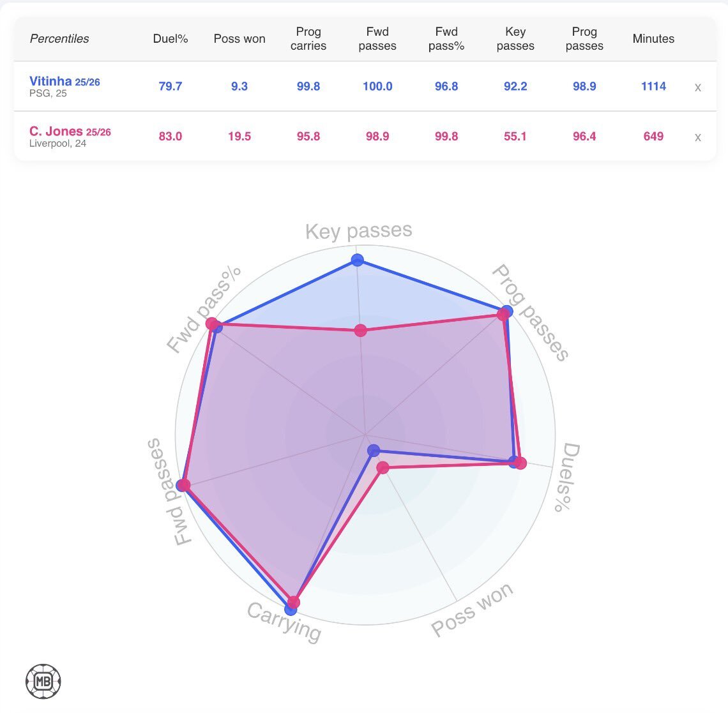Click C. Jones's pink Key passes radar point
The width and height of the screenshot is (728, 713).
[x=361, y=330]
